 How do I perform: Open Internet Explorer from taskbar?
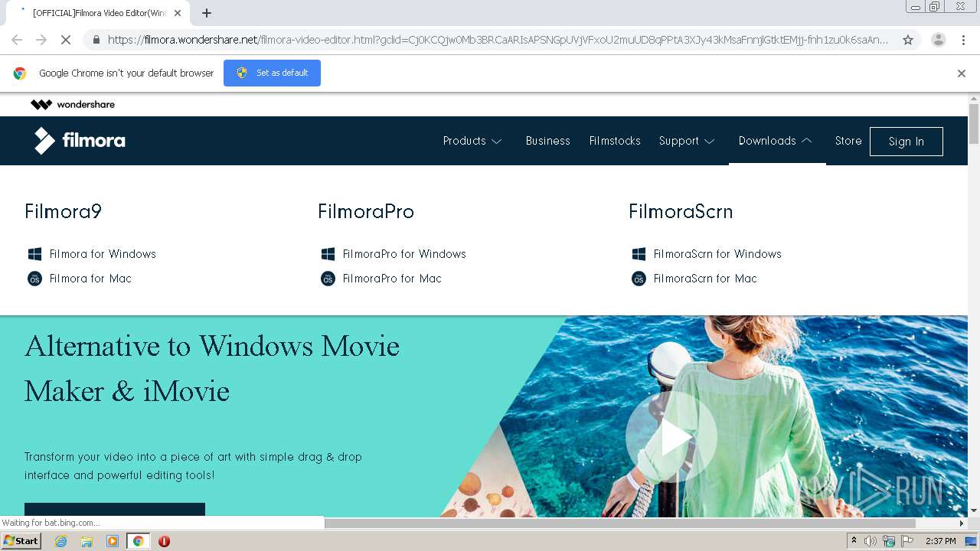[60, 541]
